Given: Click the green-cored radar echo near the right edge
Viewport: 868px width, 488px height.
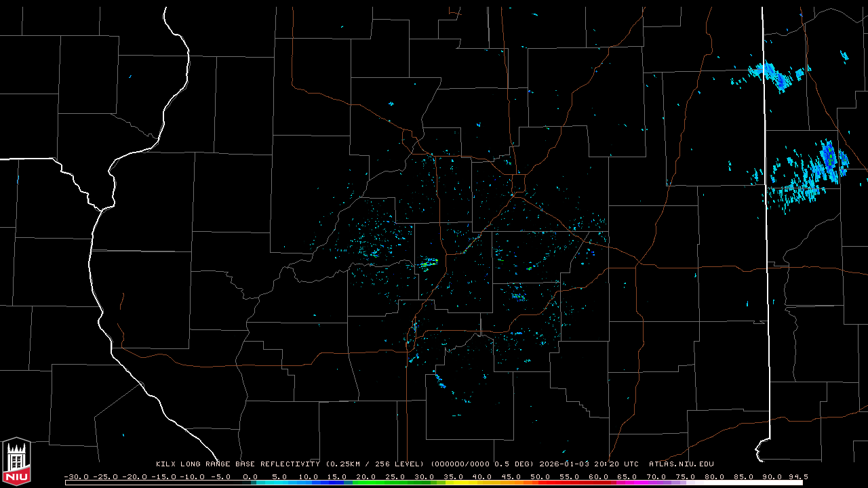Looking at the screenshot, I should (829, 157).
